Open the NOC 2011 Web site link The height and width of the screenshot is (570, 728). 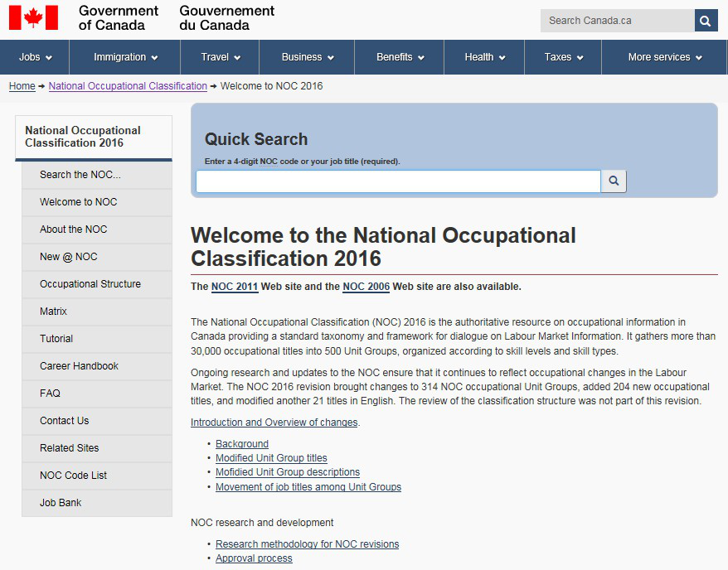coord(235,287)
